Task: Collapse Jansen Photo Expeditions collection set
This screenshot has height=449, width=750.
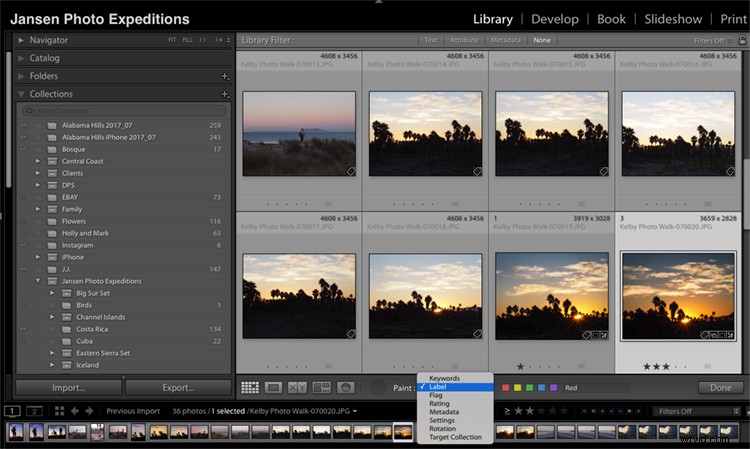Action: tap(38, 281)
